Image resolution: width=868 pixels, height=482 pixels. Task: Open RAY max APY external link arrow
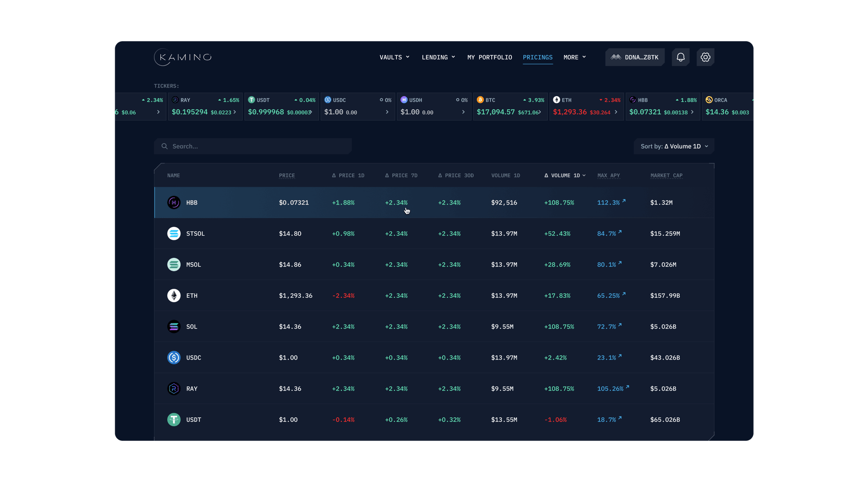[x=627, y=387]
